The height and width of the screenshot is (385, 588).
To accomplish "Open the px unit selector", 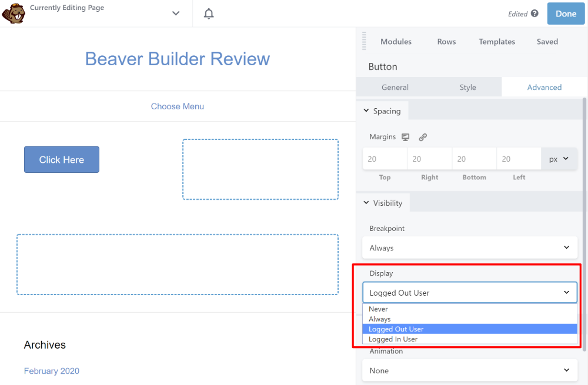I will tap(559, 159).
